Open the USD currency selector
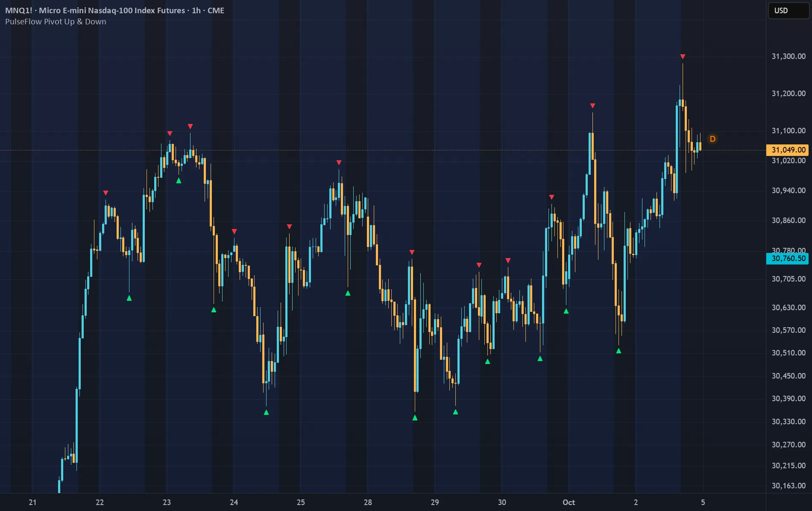This screenshot has height=511, width=812. click(789, 11)
